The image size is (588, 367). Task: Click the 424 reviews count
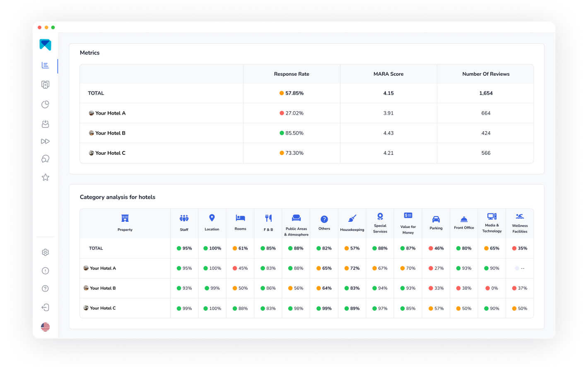[x=486, y=133]
